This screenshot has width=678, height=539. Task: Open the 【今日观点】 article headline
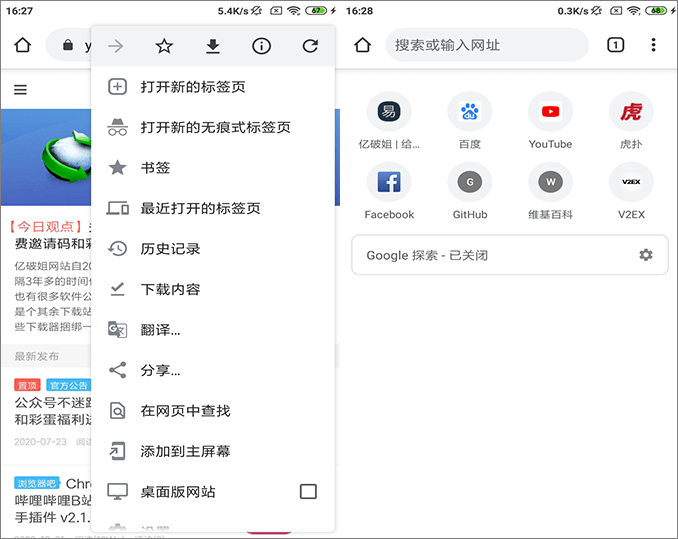coord(50,235)
